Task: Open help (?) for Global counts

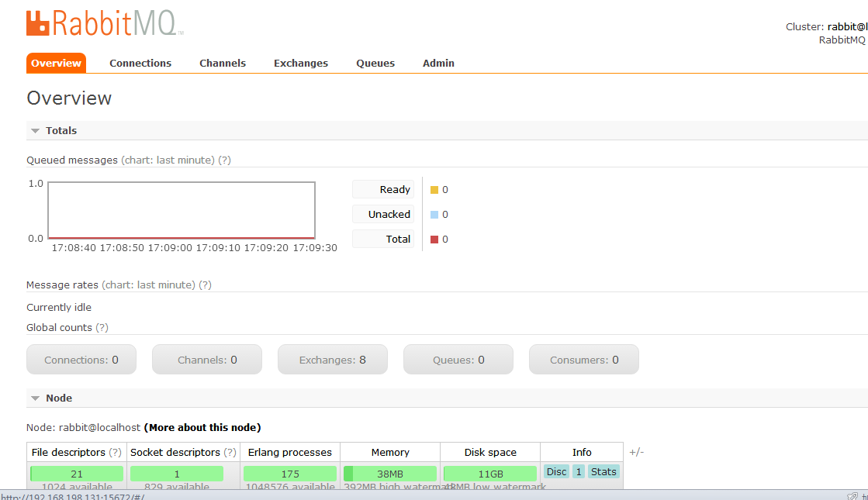Action: point(102,327)
